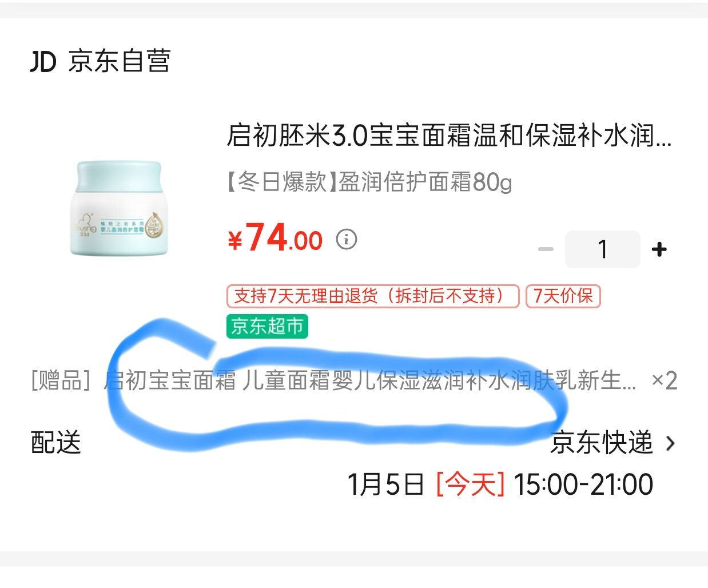Click the gift quantity ×2 indicator
Image resolution: width=708 pixels, height=588 pixels.
664,380
